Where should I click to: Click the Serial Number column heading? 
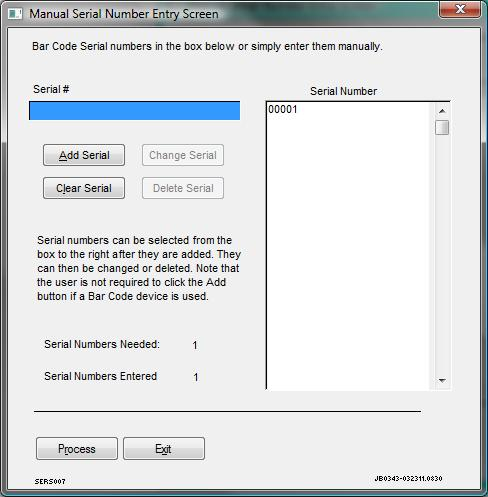(x=343, y=91)
